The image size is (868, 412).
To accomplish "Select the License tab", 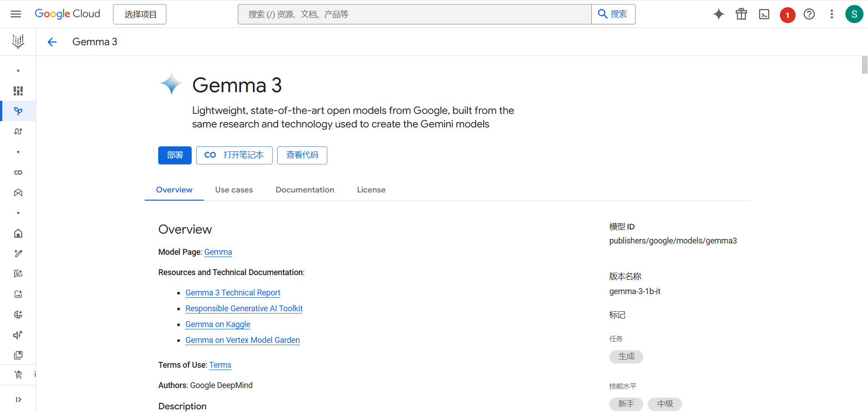I will pyautogui.click(x=371, y=190).
